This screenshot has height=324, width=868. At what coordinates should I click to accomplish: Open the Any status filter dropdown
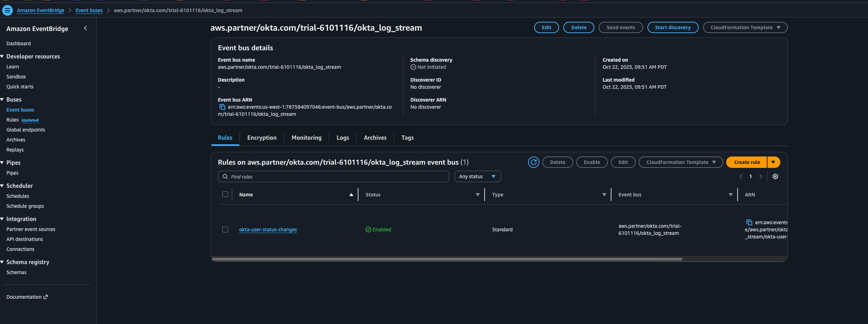(x=477, y=176)
